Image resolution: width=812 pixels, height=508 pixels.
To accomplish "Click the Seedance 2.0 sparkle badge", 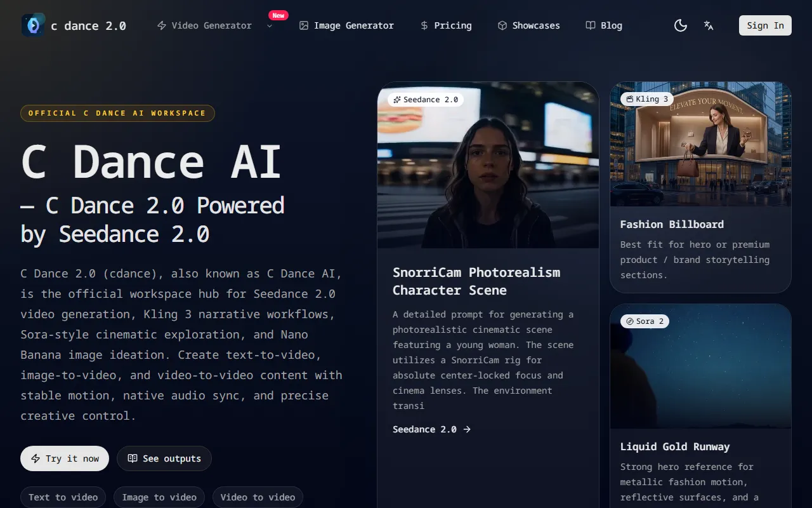I will click(397, 100).
